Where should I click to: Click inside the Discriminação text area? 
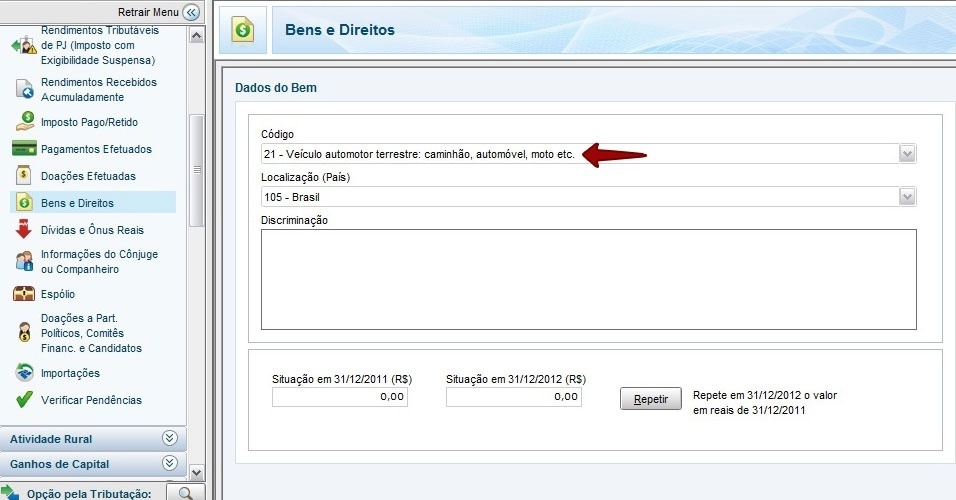tap(588, 279)
